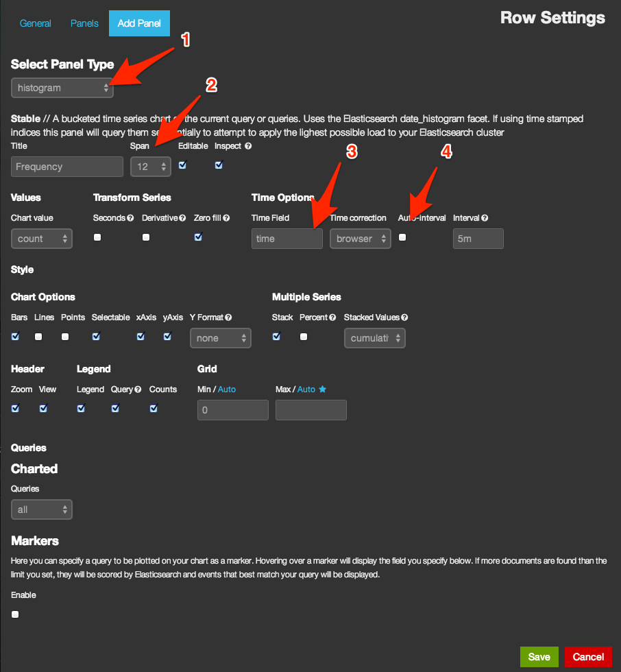Image resolution: width=621 pixels, height=672 pixels.
Task: Open the Chart value dropdown showing count
Action: pyautogui.click(x=42, y=239)
